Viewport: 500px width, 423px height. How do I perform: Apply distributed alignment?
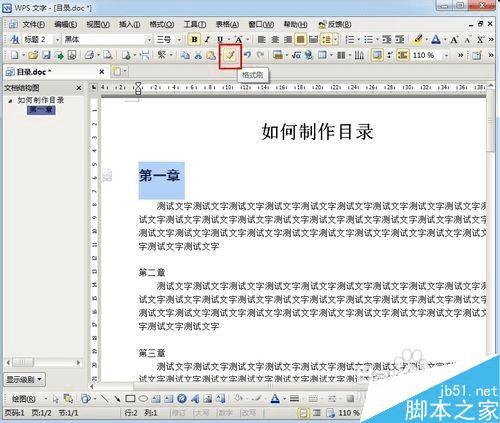pyautogui.click(x=313, y=40)
